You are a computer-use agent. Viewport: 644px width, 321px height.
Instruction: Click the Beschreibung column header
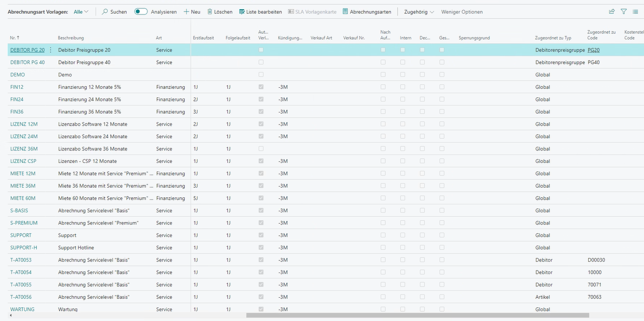click(71, 38)
